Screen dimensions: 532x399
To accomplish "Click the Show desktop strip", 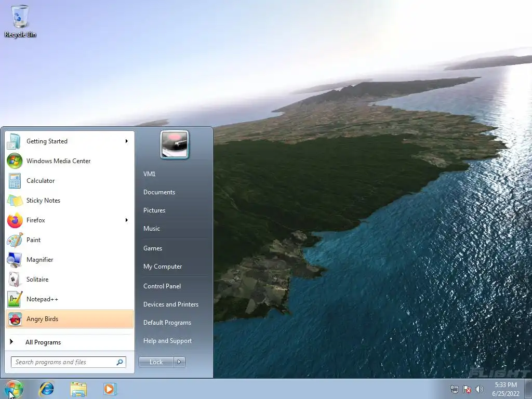I will [528, 389].
